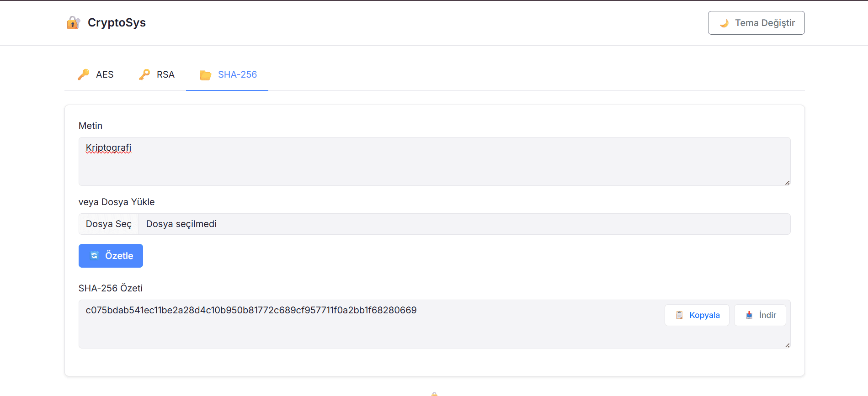
Task: Click the CryptoSys padlock logo icon
Action: point(73,22)
